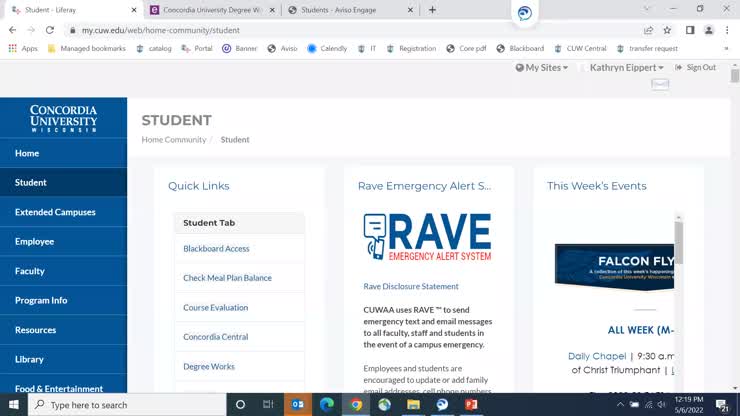Click the Windows taskbar search box

[127, 405]
